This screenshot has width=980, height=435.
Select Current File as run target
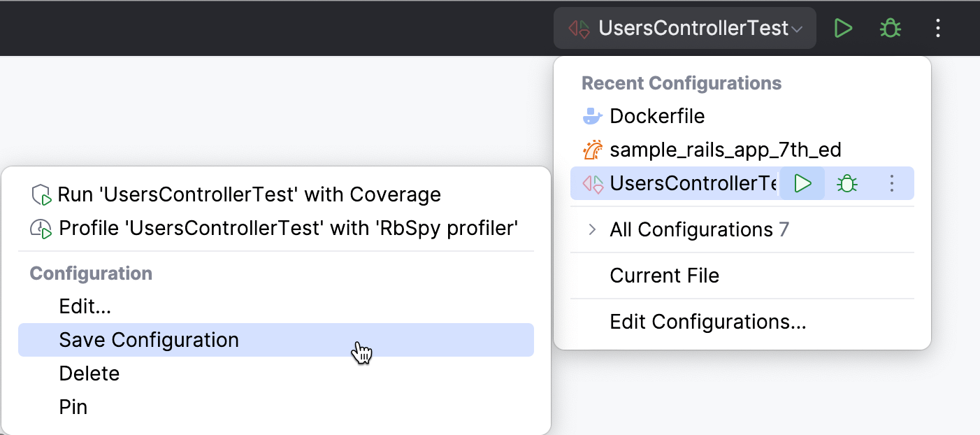pyautogui.click(x=665, y=276)
